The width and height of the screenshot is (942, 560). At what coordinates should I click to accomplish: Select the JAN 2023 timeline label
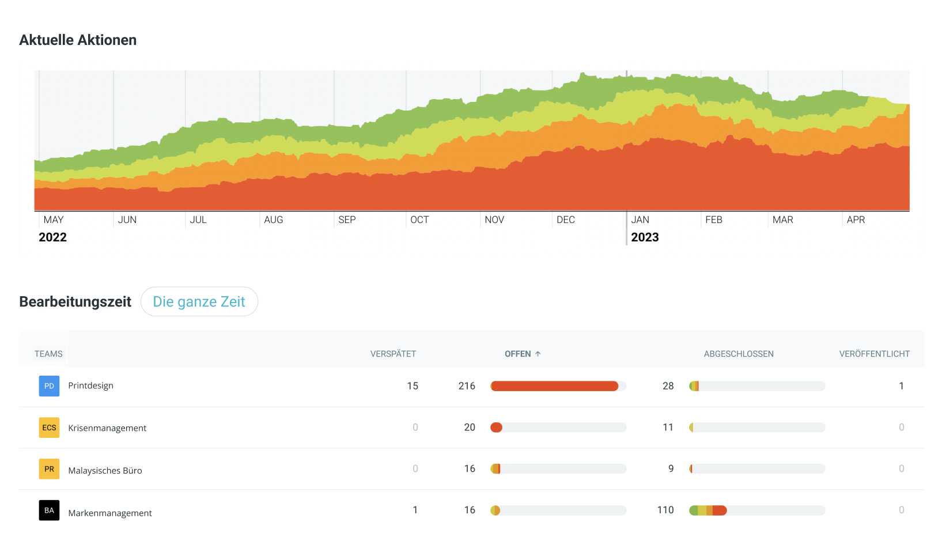click(640, 220)
